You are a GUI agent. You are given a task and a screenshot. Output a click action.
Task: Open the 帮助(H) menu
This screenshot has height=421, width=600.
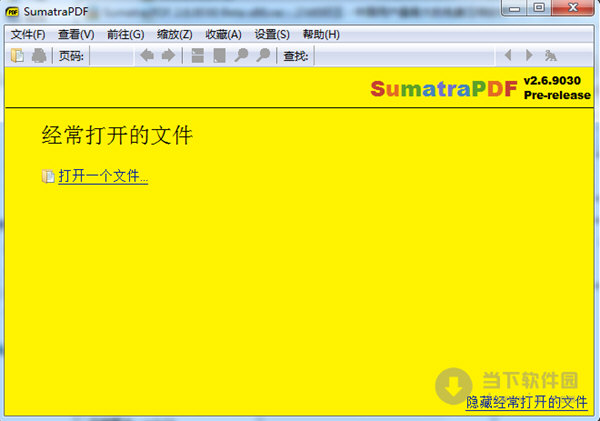(321, 34)
